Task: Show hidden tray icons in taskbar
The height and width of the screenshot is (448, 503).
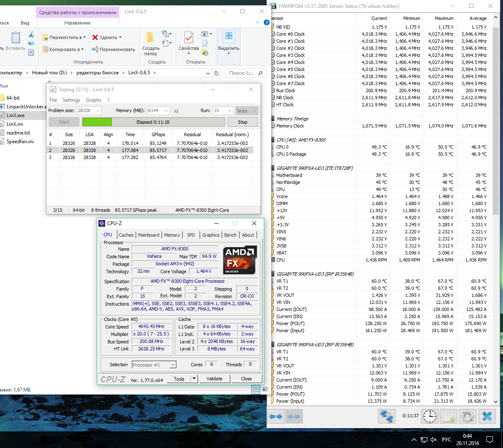Action: click(x=414, y=440)
